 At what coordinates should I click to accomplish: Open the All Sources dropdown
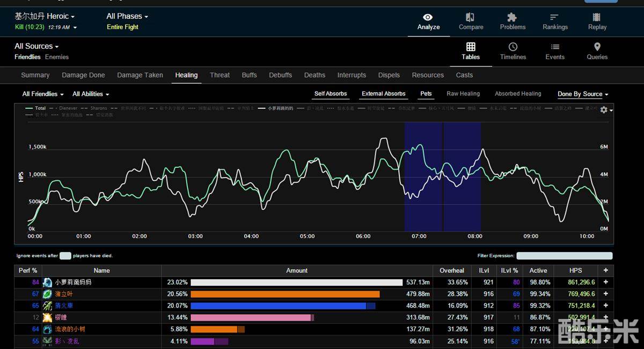point(36,47)
